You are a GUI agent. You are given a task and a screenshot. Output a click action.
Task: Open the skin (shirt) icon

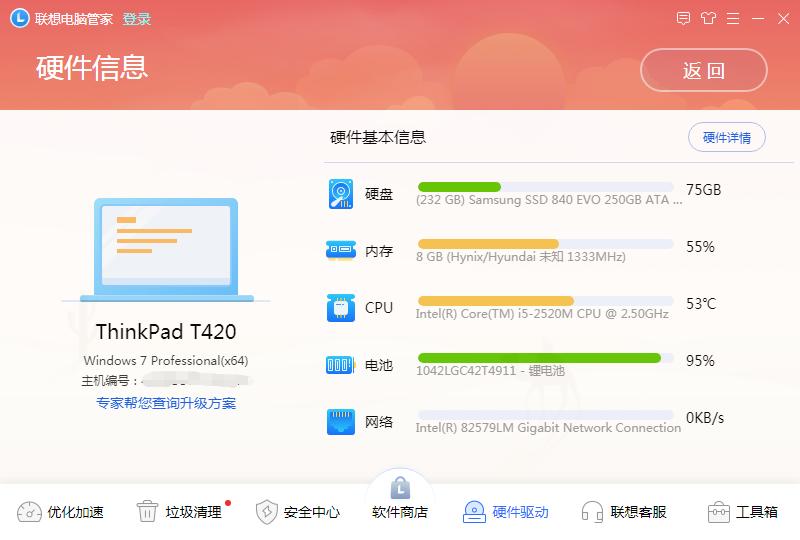(x=708, y=18)
